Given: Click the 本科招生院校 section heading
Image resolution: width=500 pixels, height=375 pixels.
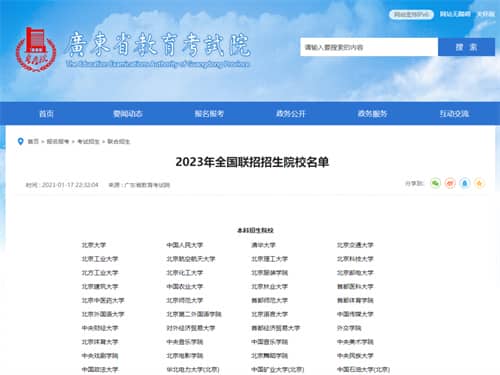Looking at the screenshot, I should click(x=255, y=230).
